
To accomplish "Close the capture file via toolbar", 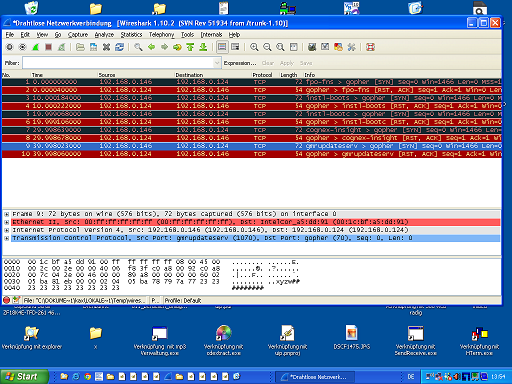I will click(106, 47).
